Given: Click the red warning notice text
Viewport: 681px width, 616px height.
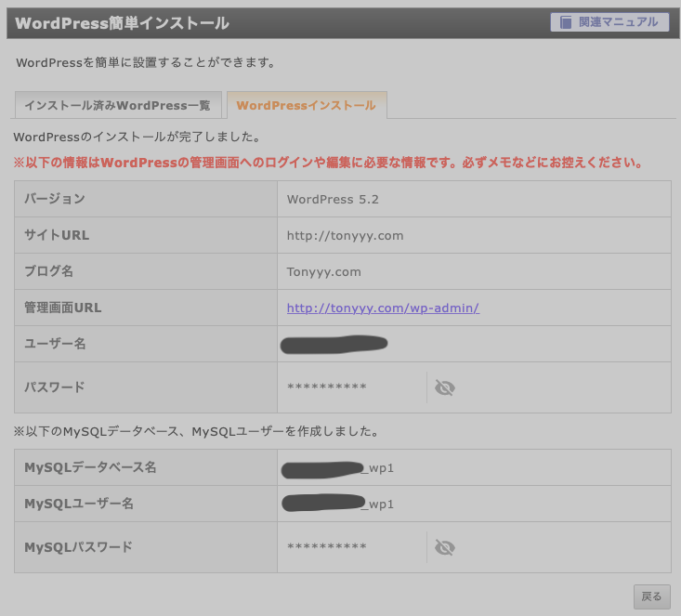Looking at the screenshot, I should pyautogui.click(x=328, y=163).
